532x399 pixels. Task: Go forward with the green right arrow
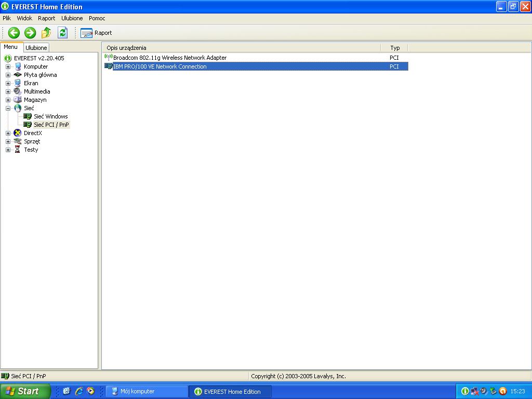coord(30,33)
